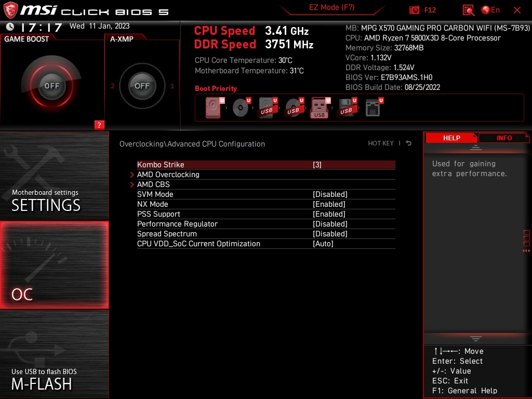Switch to EZ Mode (F7)
Image resolution: width=532 pixels, height=399 pixels.
(x=331, y=7)
